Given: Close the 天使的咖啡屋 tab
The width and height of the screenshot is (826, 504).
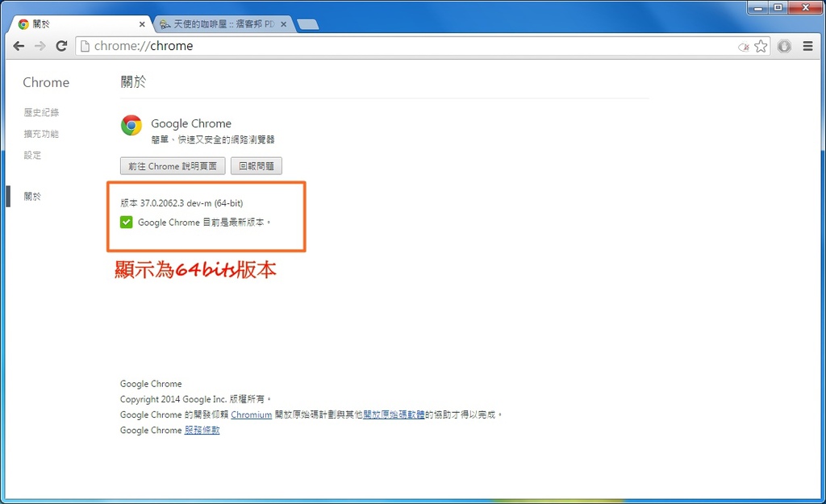Looking at the screenshot, I should click(x=283, y=24).
